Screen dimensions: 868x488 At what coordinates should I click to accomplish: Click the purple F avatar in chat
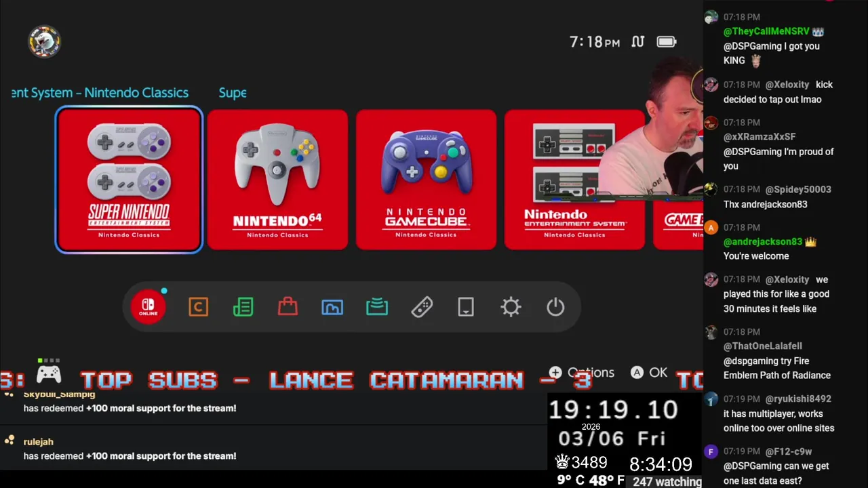[711, 452]
